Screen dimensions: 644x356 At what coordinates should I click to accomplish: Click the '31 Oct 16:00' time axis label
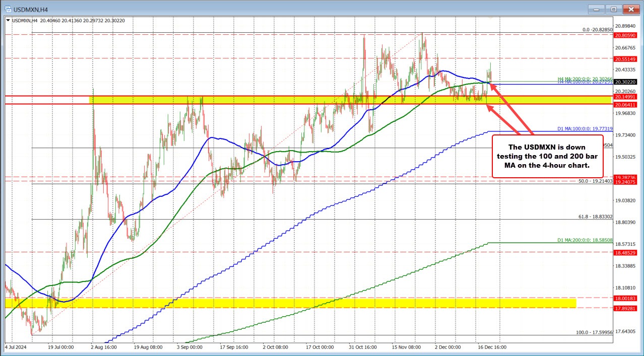363,347
